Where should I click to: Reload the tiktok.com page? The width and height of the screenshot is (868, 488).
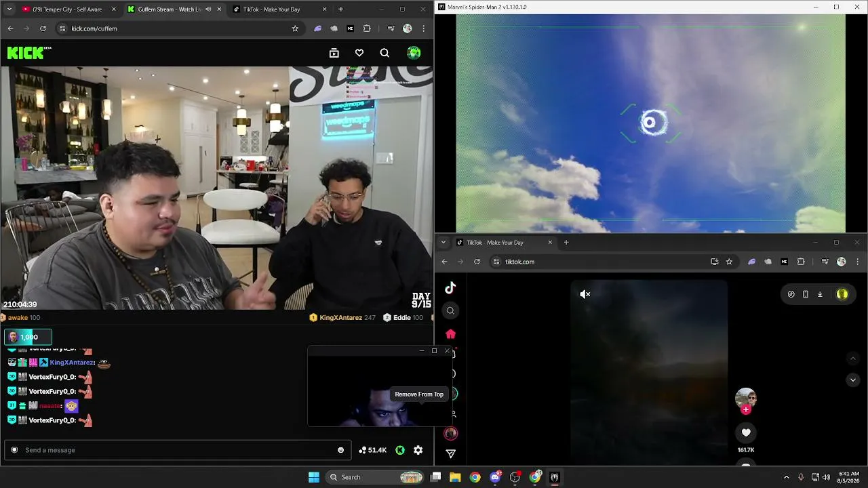tap(477, 262)
